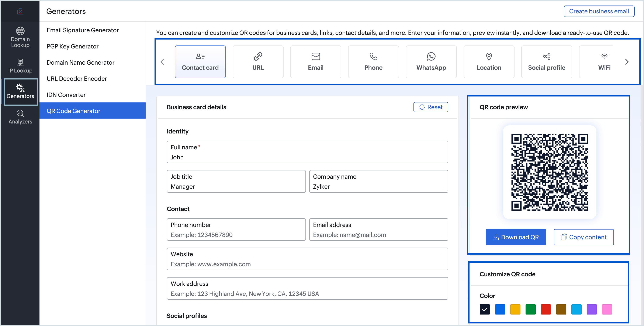The image size is (644, 326).
Task: Choose the red color swatch
Action: click(546, 309)
